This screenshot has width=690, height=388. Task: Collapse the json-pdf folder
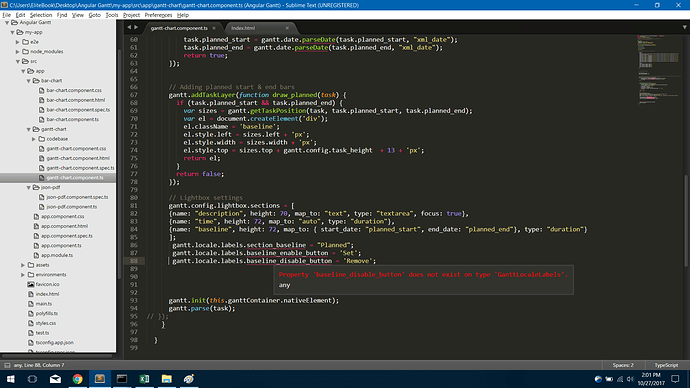(x=28, y=187)
